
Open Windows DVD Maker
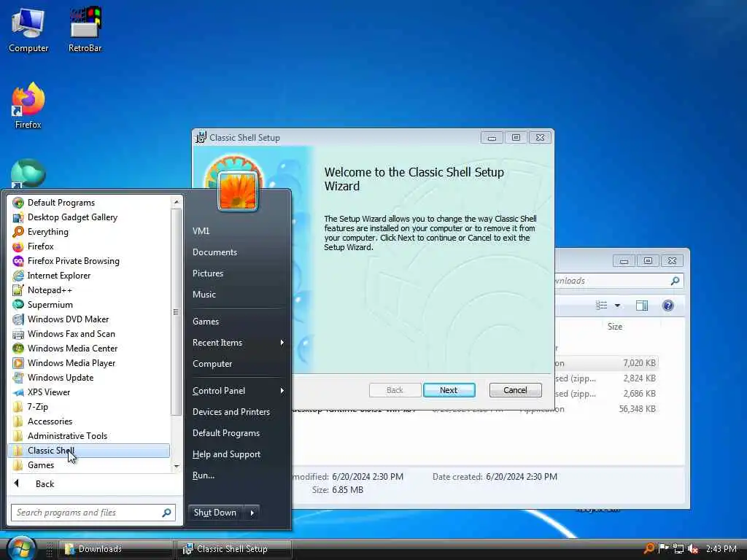pyautogui.click(x=68, y=319)
